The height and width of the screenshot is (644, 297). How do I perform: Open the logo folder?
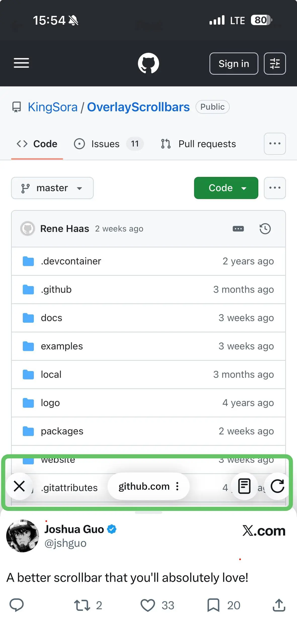(x=50, y=403)
